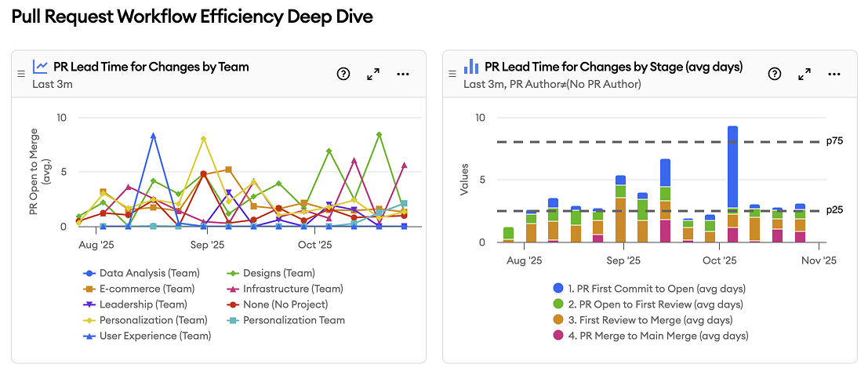Open more options for by Stage chart

(x=833, y=74)
